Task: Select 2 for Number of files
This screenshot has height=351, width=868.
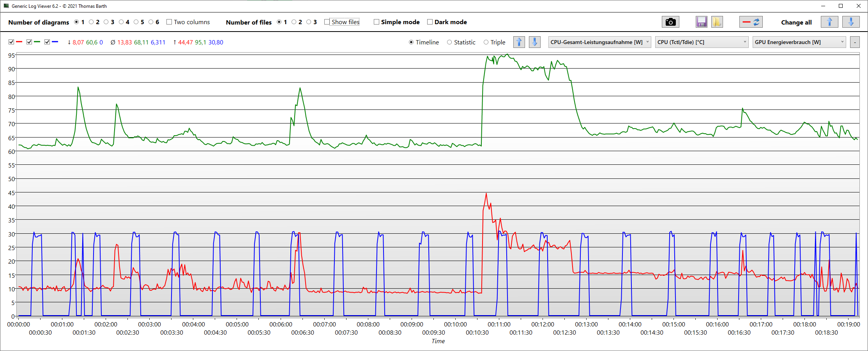Action: pyautogui.click(x=294, y=22)
